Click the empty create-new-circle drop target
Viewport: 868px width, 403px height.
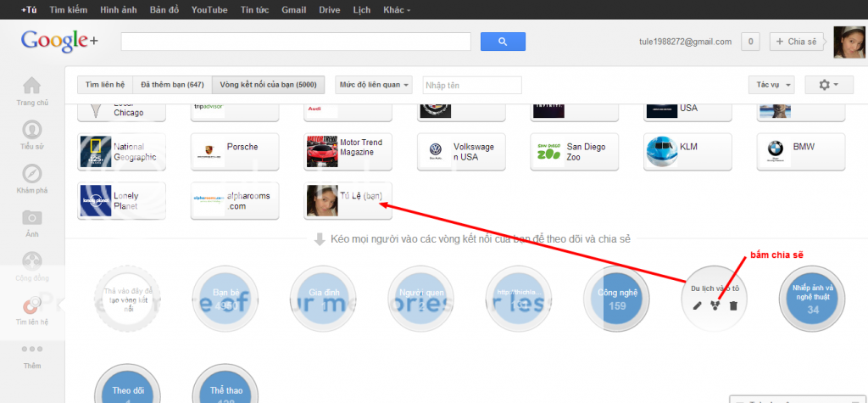tap(128, 299)
